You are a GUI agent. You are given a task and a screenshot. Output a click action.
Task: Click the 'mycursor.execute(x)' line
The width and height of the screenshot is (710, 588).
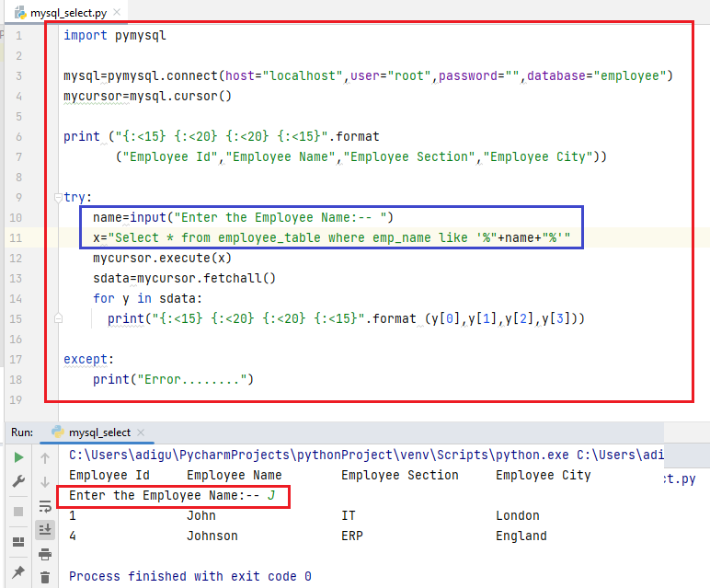tap(162, 259)
